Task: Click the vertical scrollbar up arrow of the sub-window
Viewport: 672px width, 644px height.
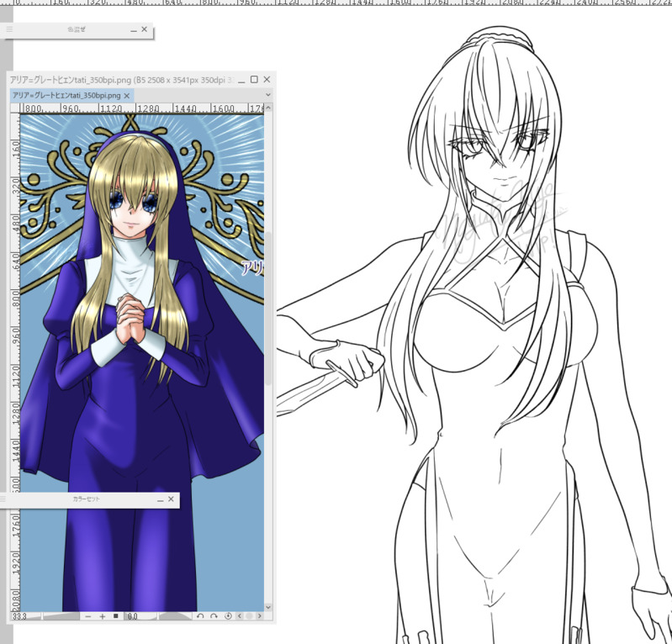Action: (x=268, y=108)
